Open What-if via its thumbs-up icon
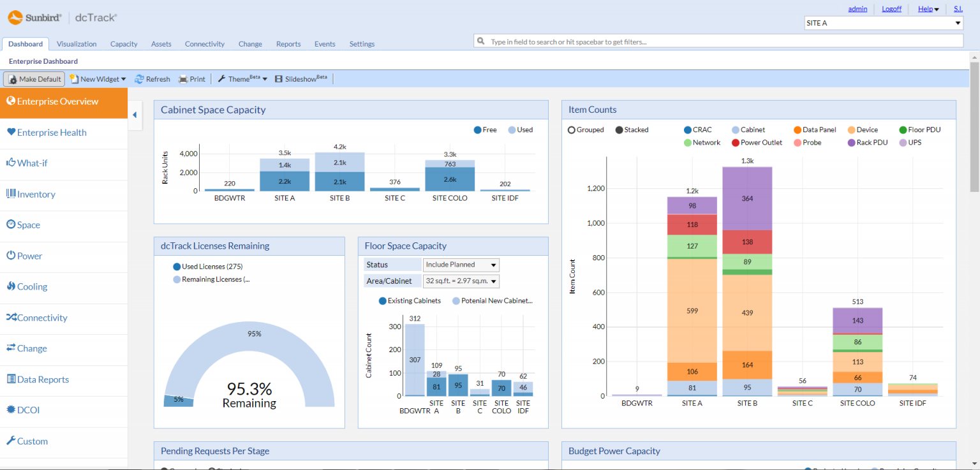Screen dimensions: 980x470 pos(11,163)
